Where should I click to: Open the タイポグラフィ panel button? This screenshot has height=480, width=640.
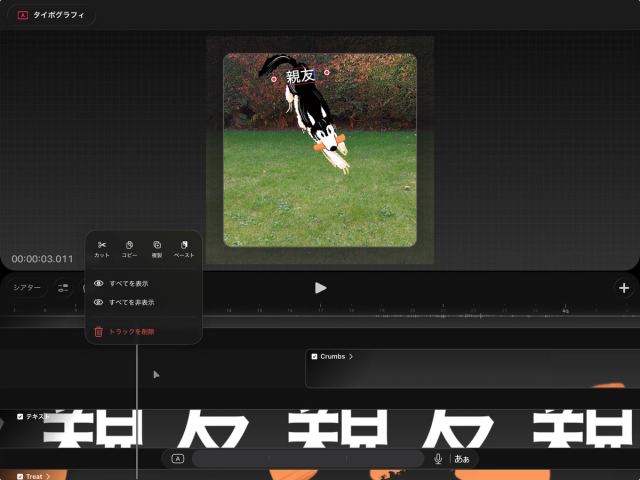pyautogui.click(x=51, y=15)
